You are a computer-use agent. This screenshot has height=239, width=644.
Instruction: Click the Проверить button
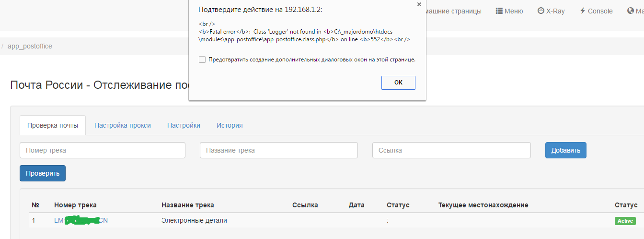click(x=43, y=173)
